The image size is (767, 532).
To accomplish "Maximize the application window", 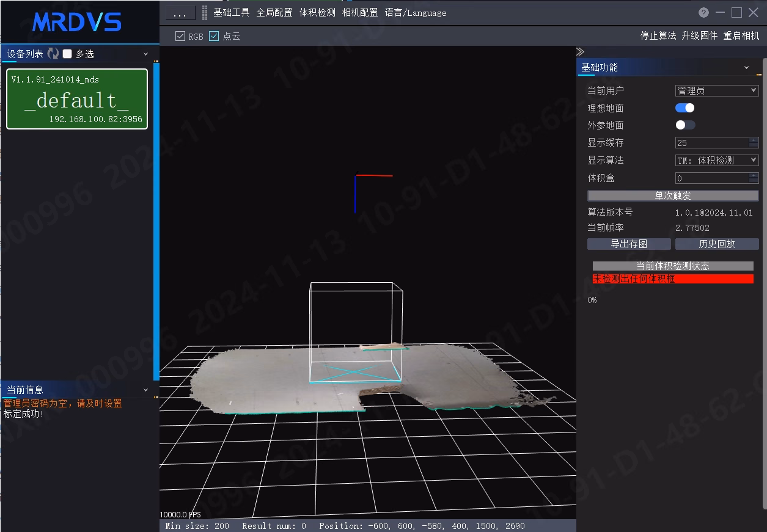I will [736, 12].
